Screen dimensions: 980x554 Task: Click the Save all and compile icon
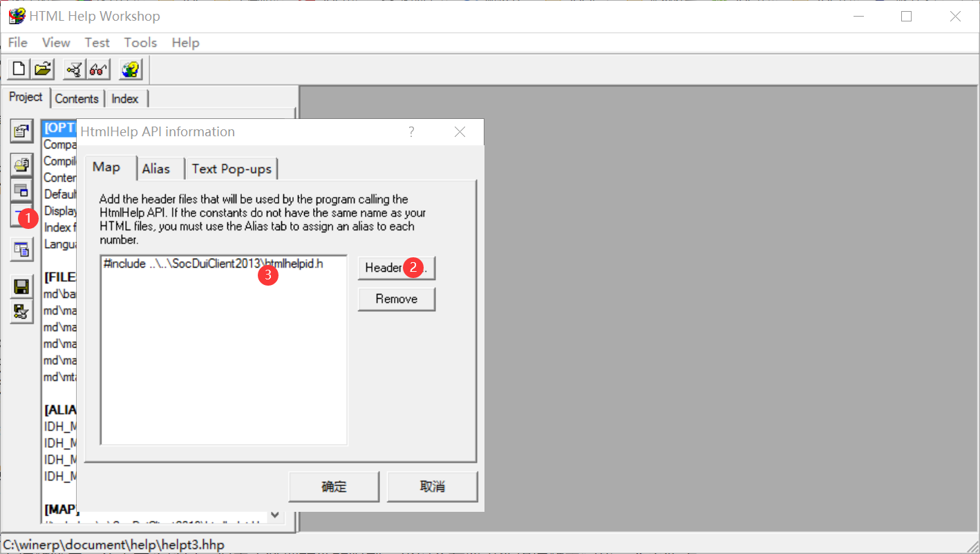(21, 311)
